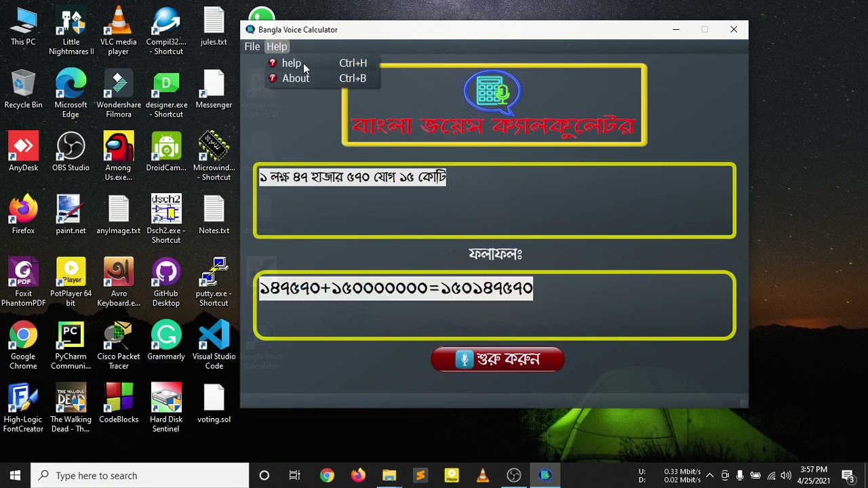Open the Windows Start menu

(15, 476)
